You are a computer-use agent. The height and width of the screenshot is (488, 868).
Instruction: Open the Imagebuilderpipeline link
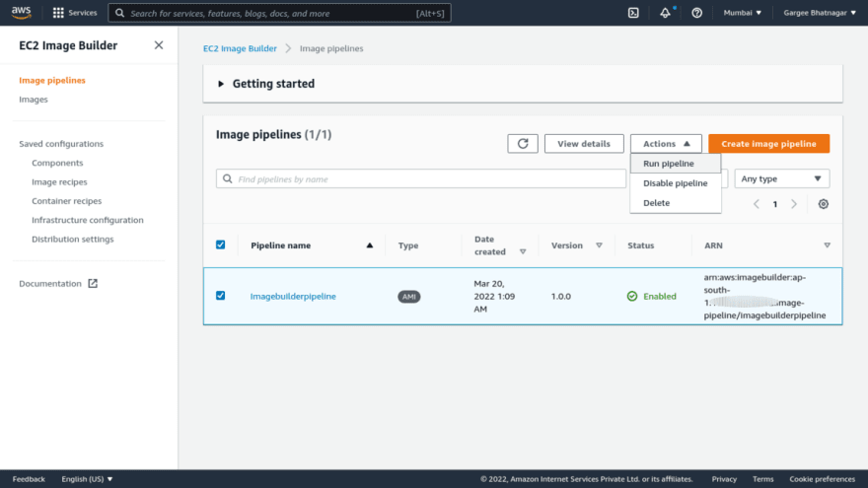coord(293,296)
